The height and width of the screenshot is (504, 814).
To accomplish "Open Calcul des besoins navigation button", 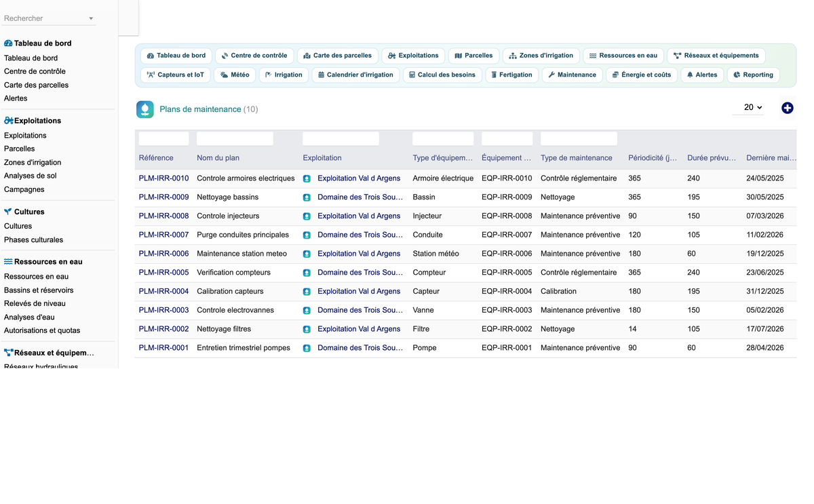I will pyautogui.click(x=442, y=75).
